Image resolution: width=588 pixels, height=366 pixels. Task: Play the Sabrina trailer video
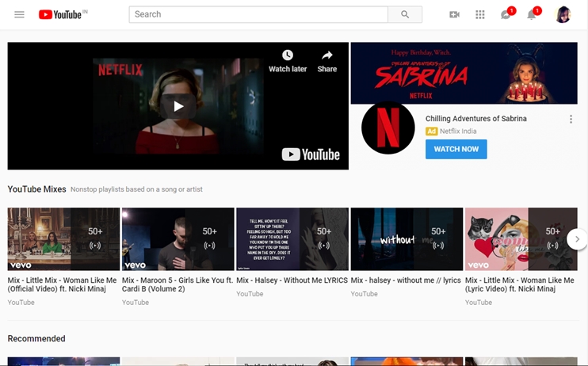pos(178,106)
